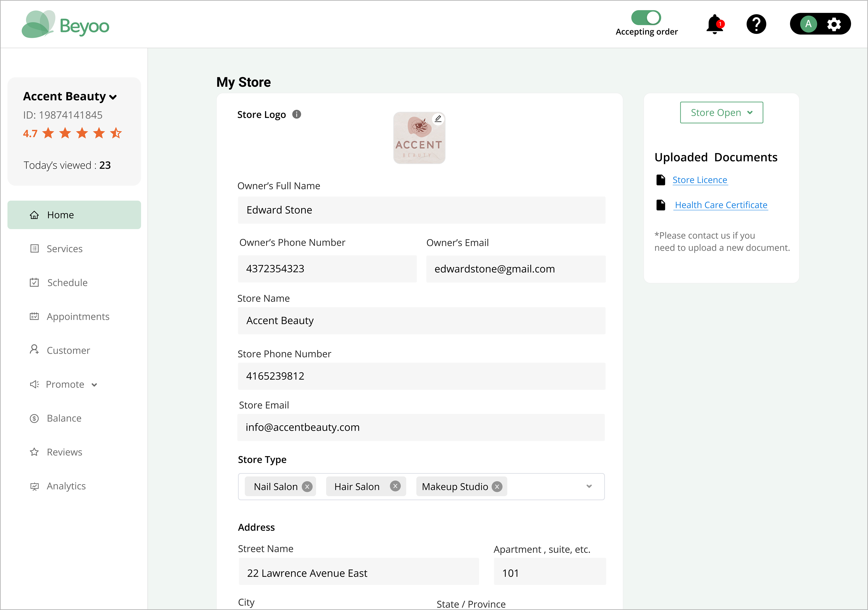Go to Home in sidebar
The width and height of the screenshot is (868, 610).
point(74,215)
